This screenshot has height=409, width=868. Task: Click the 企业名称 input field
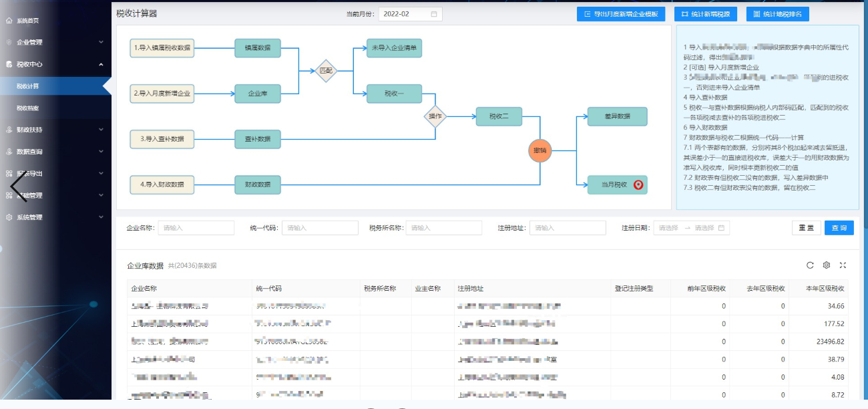[196, 228]
